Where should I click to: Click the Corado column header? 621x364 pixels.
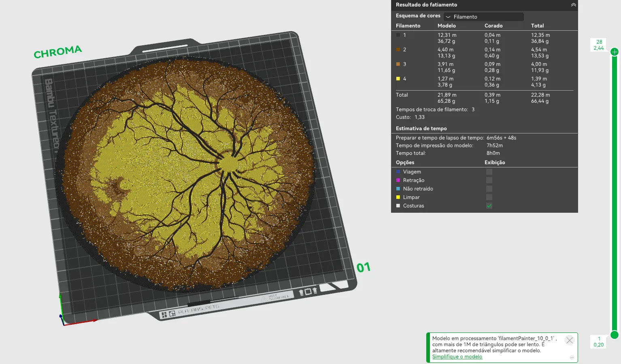pos(493,26)
